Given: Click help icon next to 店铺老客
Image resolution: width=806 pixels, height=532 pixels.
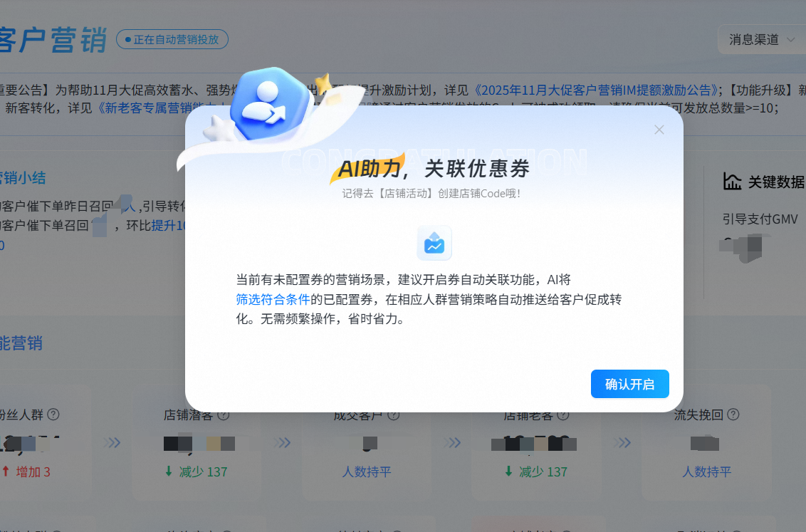Looking at the screenshot, I should (x=563, y=414).
